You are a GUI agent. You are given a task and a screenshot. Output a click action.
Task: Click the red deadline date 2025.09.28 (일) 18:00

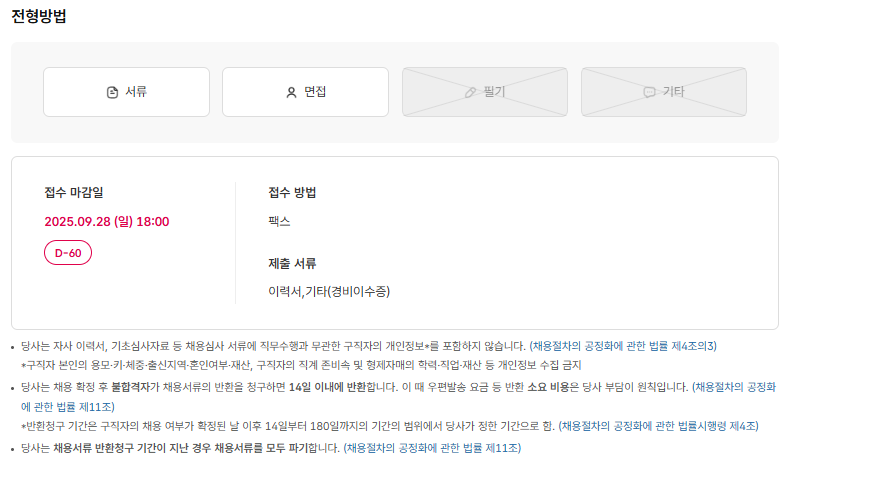[x=107, y=222]
